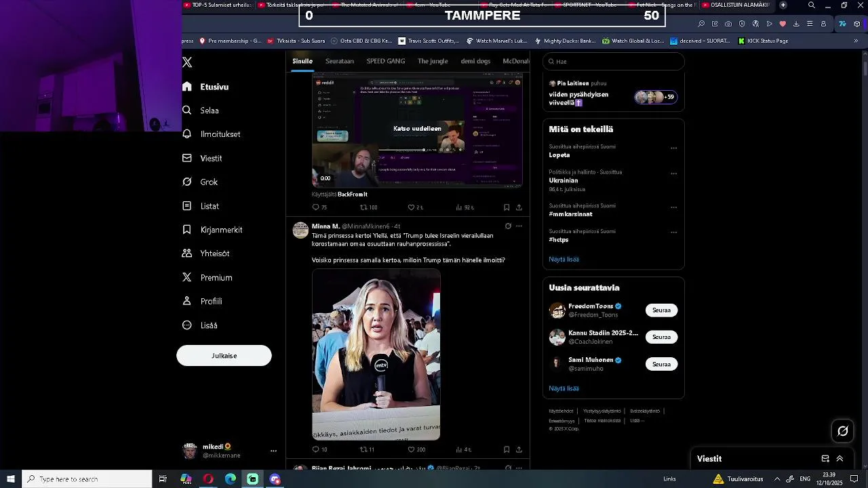The image size is (868, 488).
Task: Repost Minna M. post with 11 reposts
Action: 367,449
